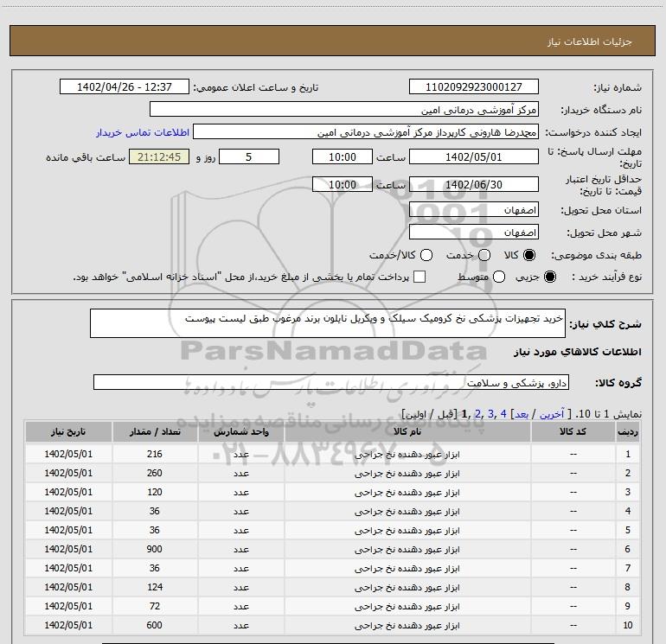Viewport: 666px width, 644px height.
Task: Select the کالا/خدمت radio button
Action: click(x=426, y=255)
